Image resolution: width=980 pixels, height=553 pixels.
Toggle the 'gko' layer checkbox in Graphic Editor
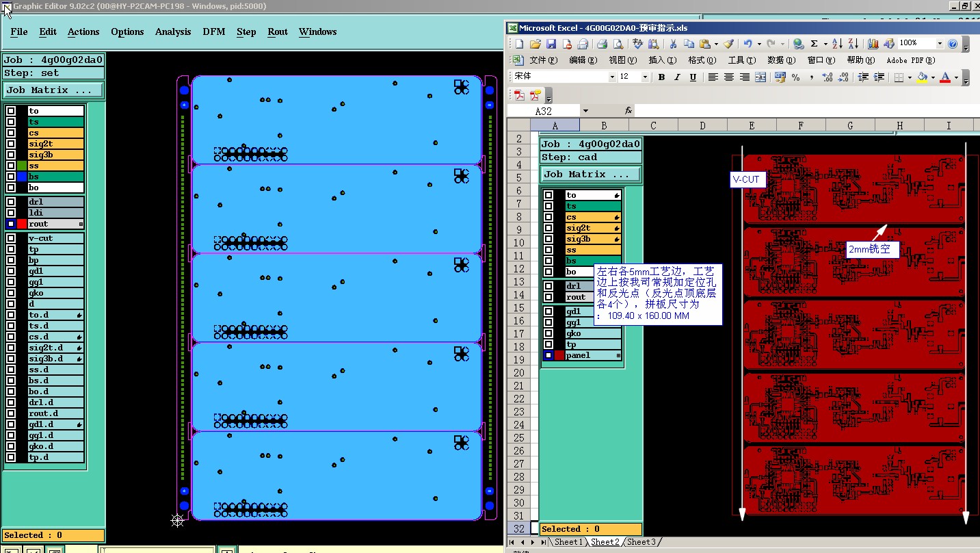click(x=11, y=293)
